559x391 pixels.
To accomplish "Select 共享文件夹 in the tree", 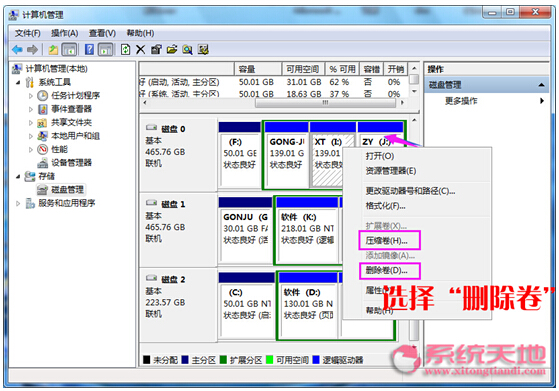I will (72, 123).
